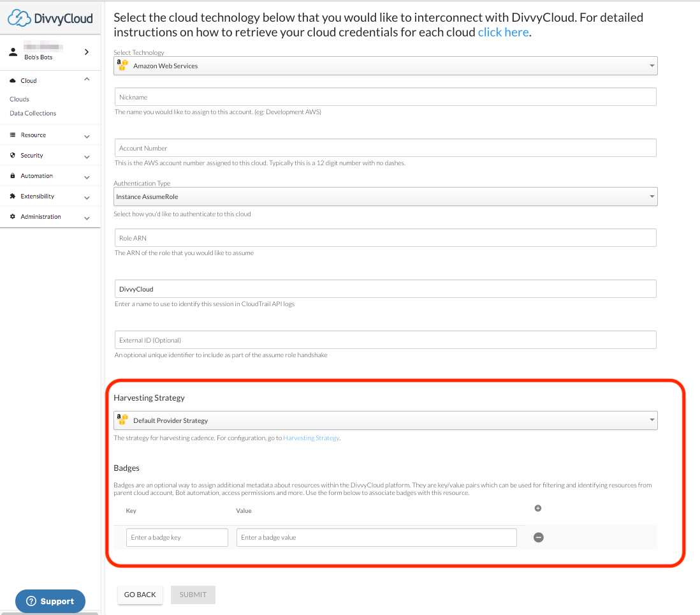Viewport: 700px width, 615px height.
Task: Expand the Security menu chevron
Action: (x=87, y=157)
